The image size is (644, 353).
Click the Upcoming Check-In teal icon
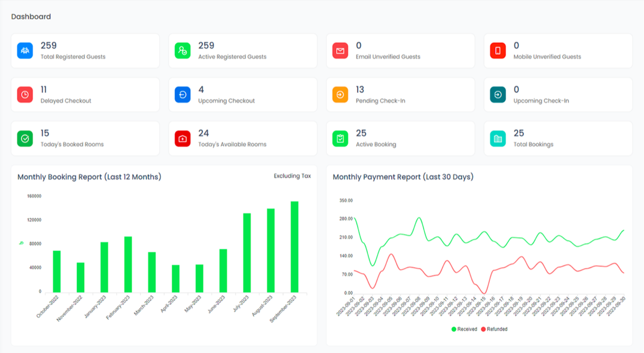point(498,95)
